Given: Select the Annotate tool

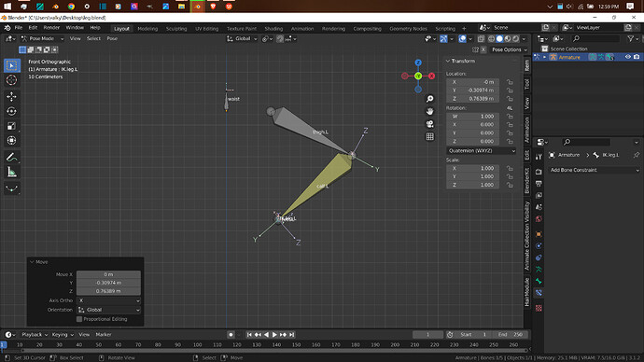Looking at the screenshot, I should click(x=12, y=157).
